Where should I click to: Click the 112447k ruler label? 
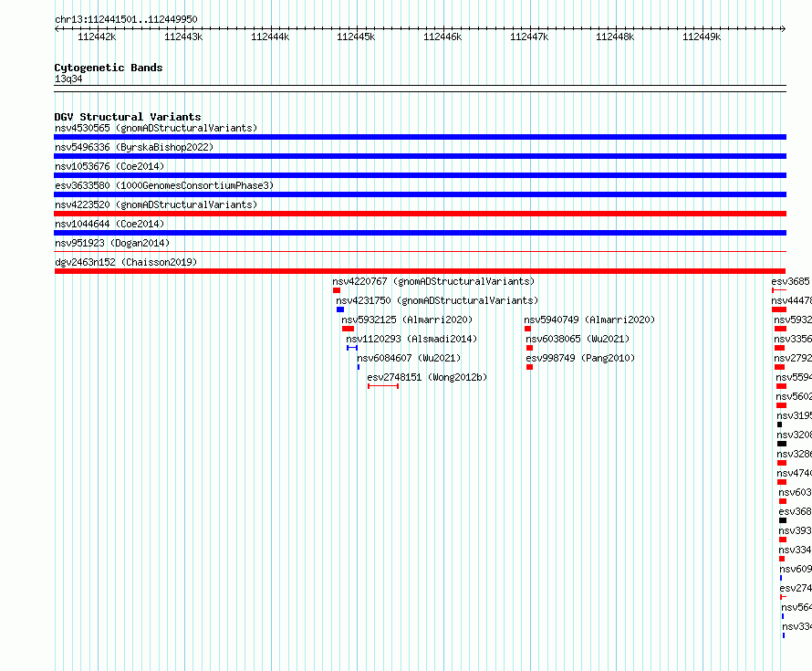coord(529,37)
